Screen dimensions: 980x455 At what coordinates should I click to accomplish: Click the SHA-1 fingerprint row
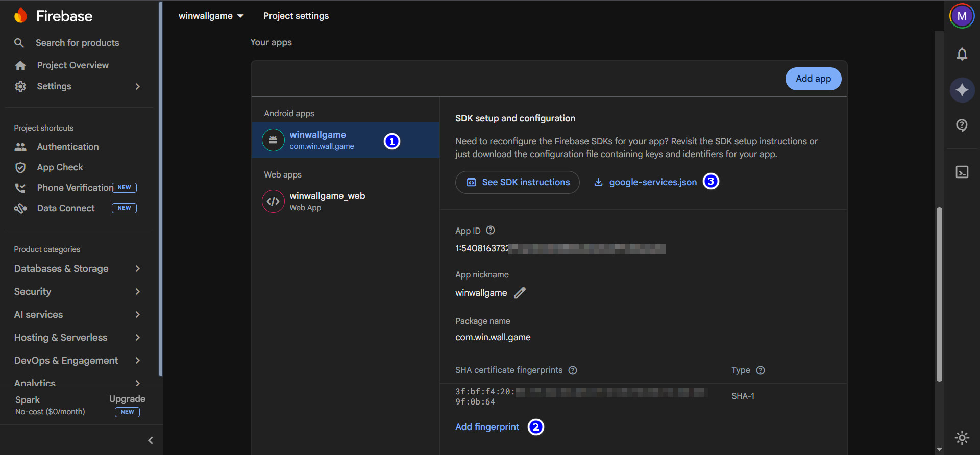(x=643, y=396)
